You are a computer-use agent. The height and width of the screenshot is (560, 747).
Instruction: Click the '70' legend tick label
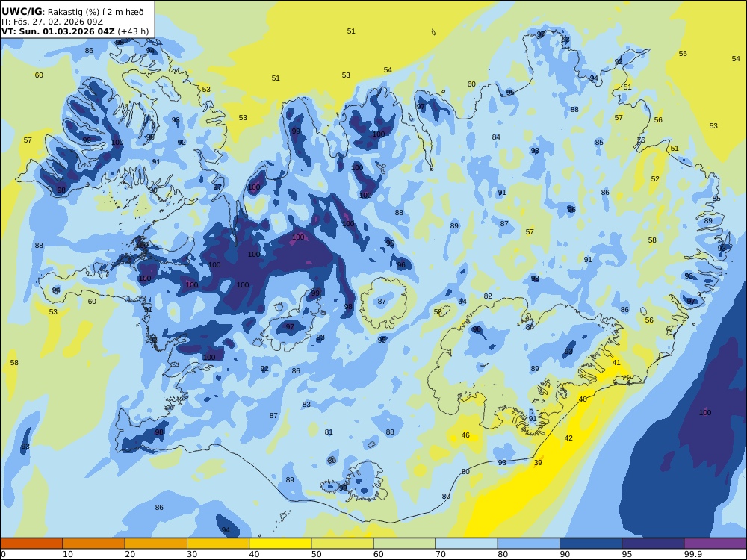click(441, 554)
